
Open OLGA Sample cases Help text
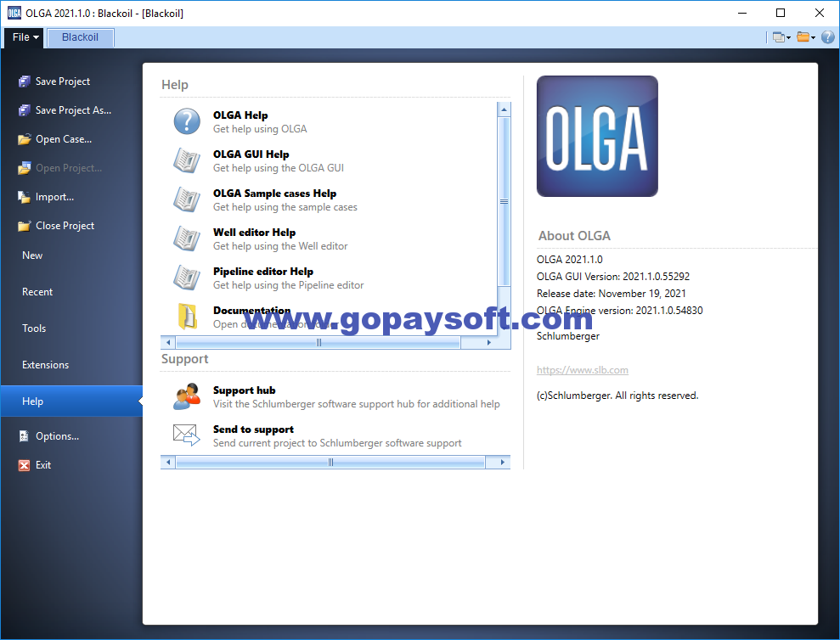(285, 200)
